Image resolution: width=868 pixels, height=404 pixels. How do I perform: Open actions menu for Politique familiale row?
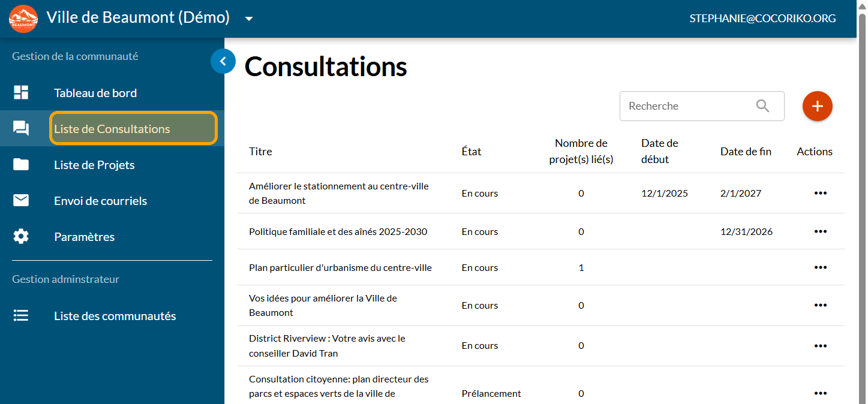(820, 231)
